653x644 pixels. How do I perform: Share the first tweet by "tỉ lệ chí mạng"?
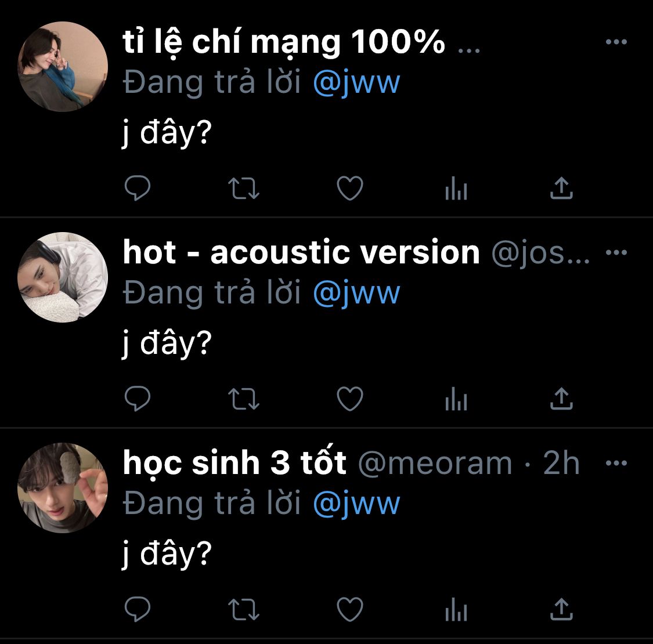click(562, 188)
